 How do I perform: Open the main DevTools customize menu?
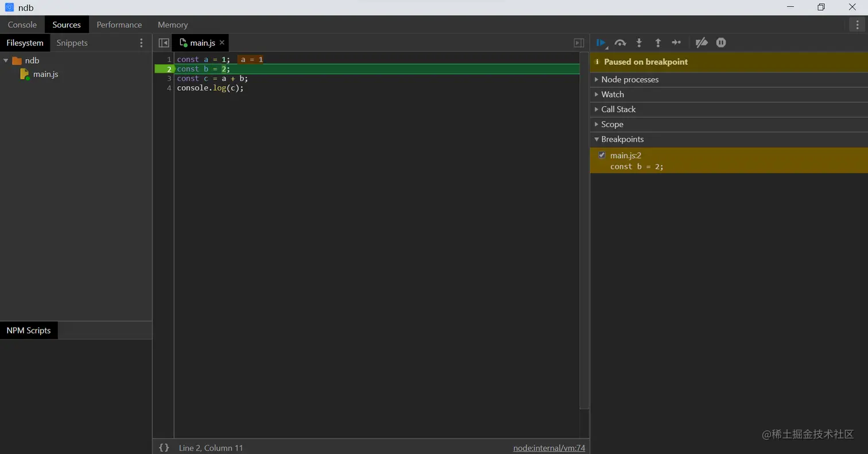point(857,25)
